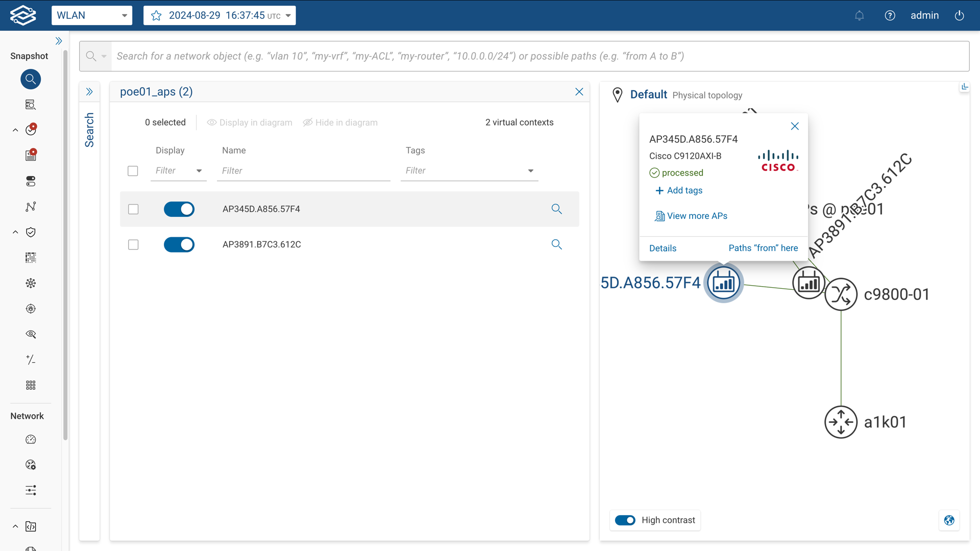The height and width of the screenshot is (551, 980).
Task: Click the c9800-01 controller node icon
Action: [841, 294]
